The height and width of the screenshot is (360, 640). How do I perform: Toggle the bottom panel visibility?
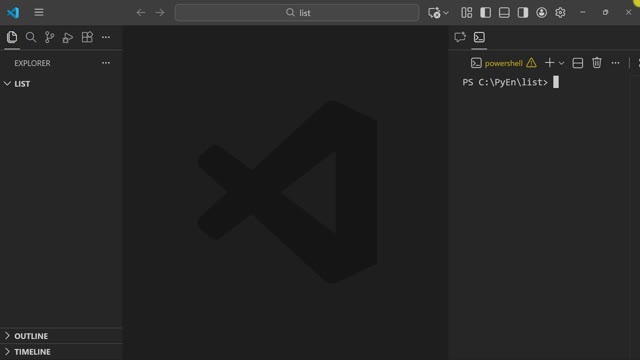tap(504, 13)
